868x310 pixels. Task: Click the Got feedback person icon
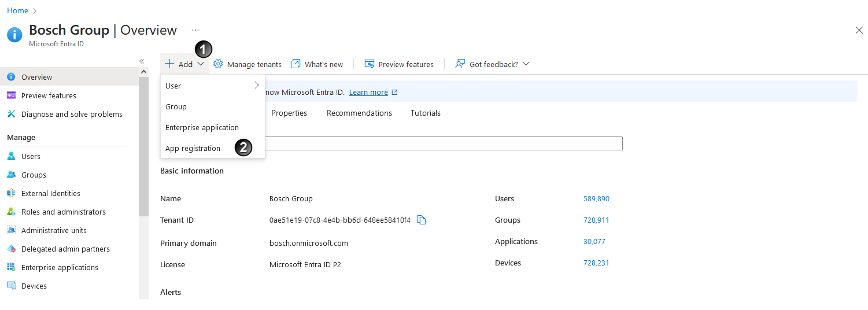tap(460, 64)
